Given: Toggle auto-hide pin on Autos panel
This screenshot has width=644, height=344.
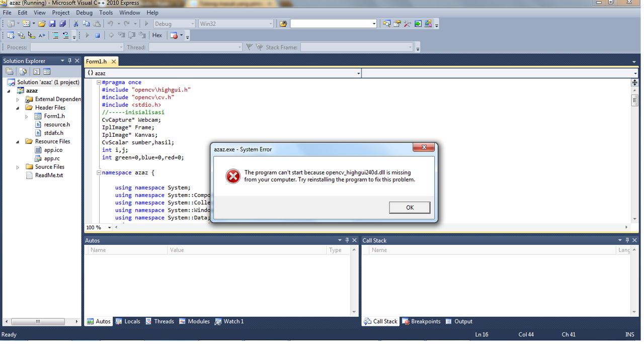Looking at the screenshot, I should (x=347, y=240).
